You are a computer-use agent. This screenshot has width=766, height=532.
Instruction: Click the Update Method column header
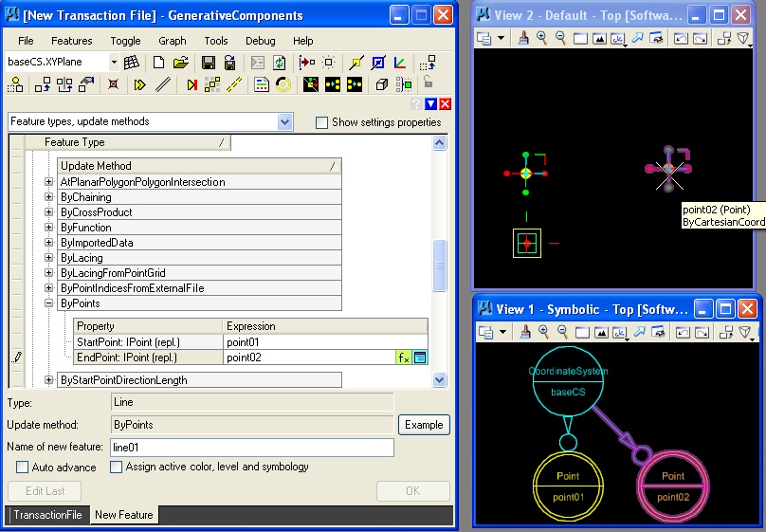tap(199, 166)
